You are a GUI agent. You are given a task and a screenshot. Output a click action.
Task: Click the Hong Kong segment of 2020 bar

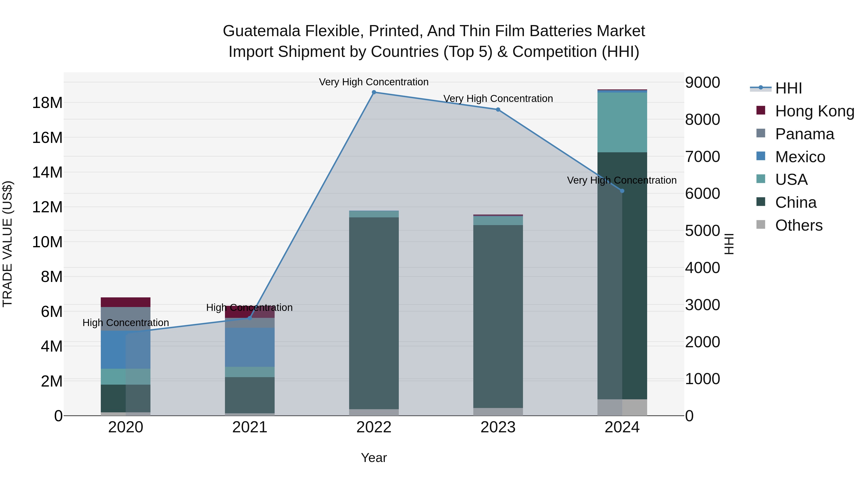click(x=126, y=302)
